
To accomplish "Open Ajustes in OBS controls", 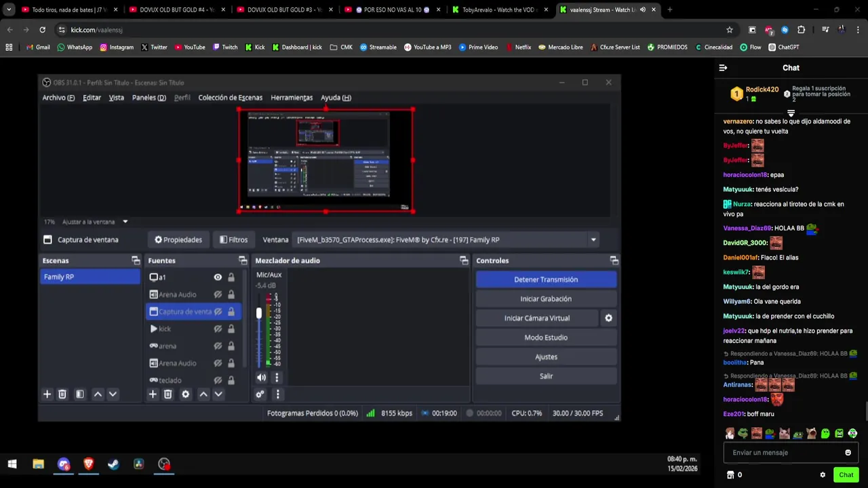I will pos(546,357).
